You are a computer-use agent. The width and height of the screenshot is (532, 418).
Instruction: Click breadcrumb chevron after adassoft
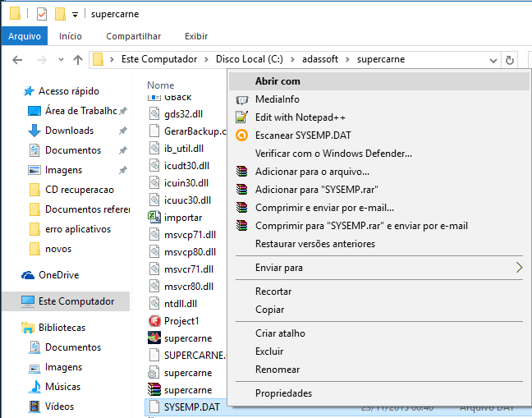point(347,60)
